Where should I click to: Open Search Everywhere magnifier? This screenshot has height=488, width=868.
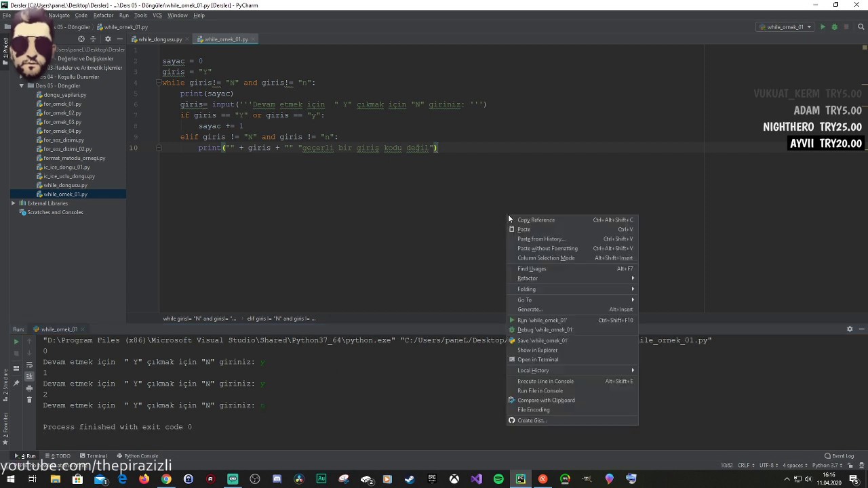862,27
